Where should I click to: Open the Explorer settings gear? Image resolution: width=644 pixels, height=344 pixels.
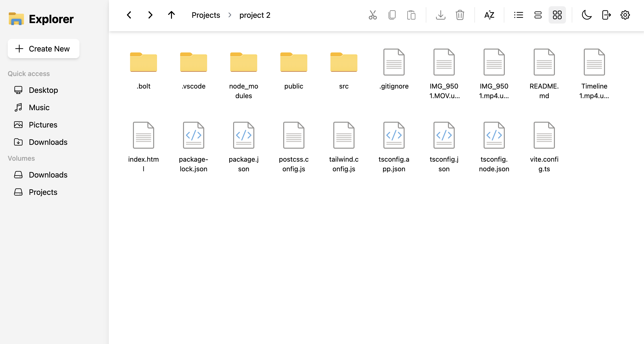pyautogui.click(x=625, y=15)
